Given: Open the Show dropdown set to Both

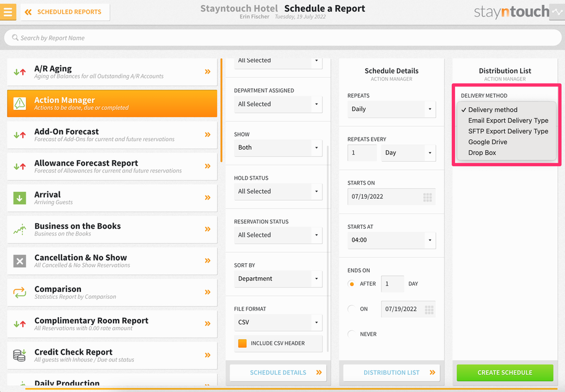Looking at the screenshot, I should [278, 148].
